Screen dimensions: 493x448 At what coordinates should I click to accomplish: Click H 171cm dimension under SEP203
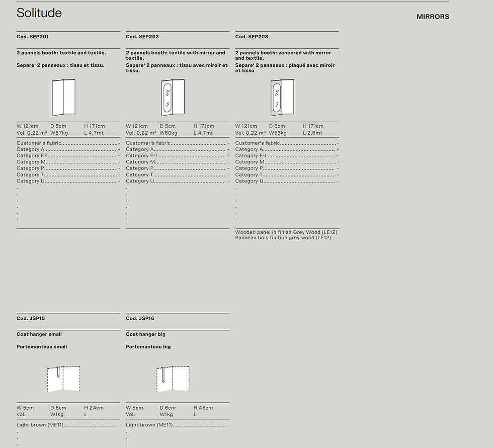click(313, 126)
